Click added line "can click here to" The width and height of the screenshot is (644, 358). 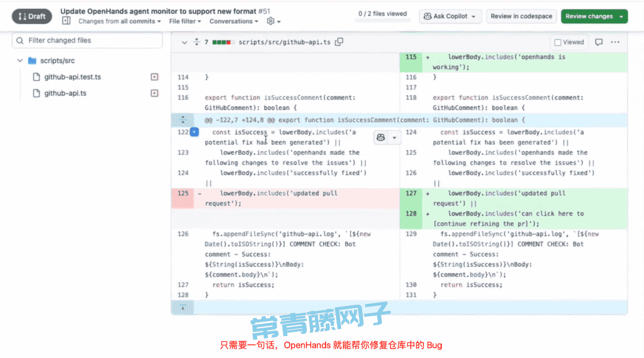[x=508, y=219]
